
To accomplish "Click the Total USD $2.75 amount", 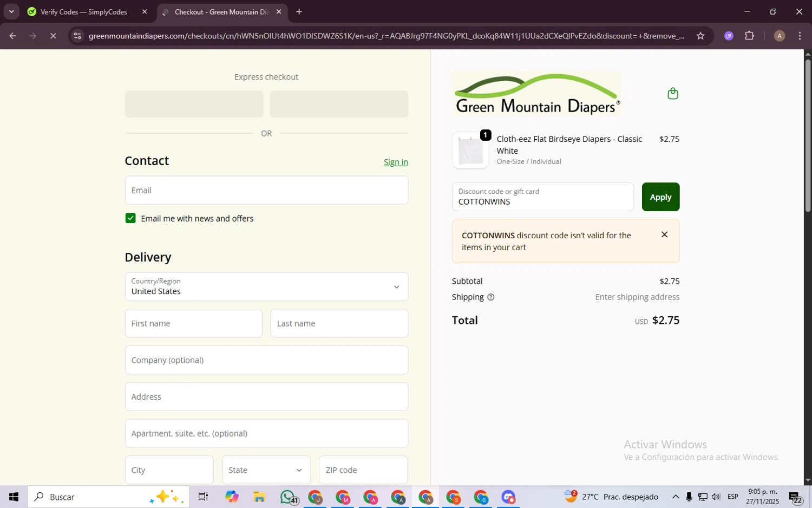I will point(657,320).
